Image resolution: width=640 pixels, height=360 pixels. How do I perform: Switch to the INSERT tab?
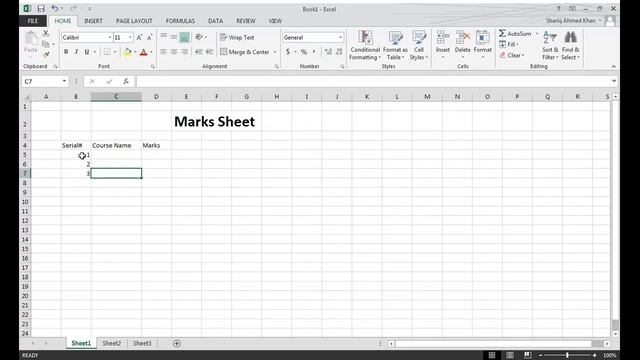93,21
